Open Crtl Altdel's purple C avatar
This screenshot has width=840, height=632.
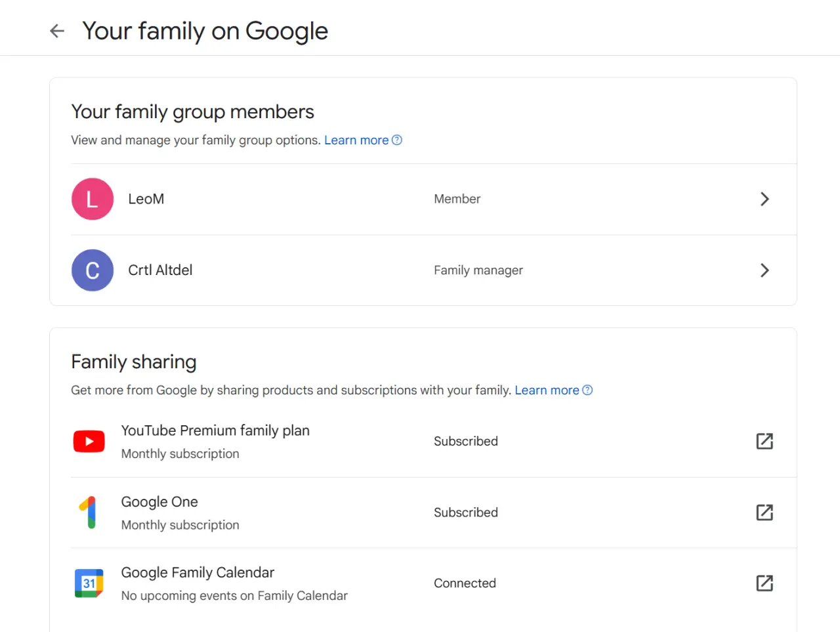coord(93,270)
